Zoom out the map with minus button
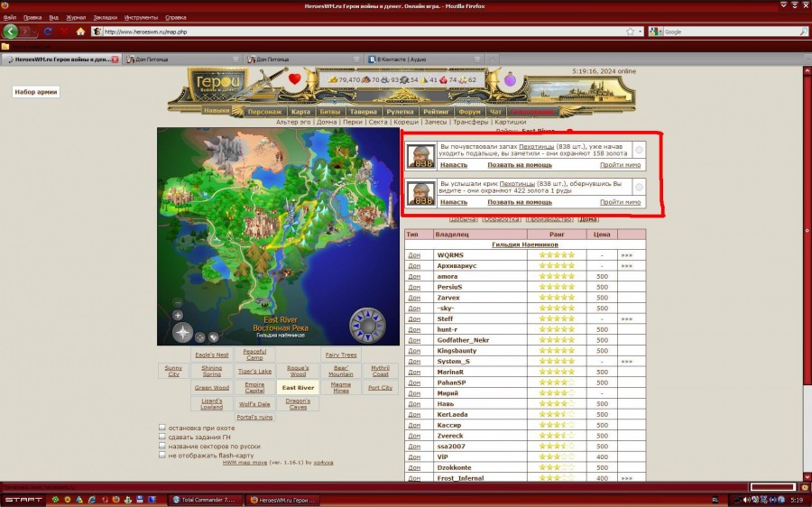This screenshot has height=507, width=812. (178, 302)
